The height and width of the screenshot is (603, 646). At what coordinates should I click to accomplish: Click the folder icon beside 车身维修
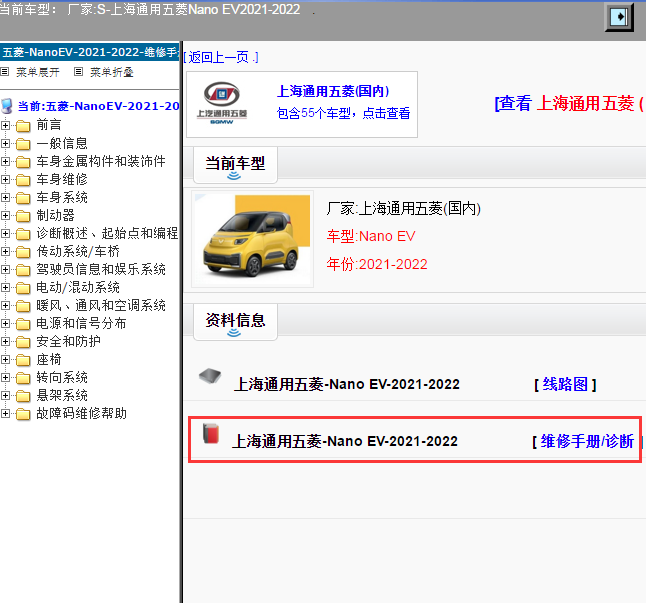23,180
